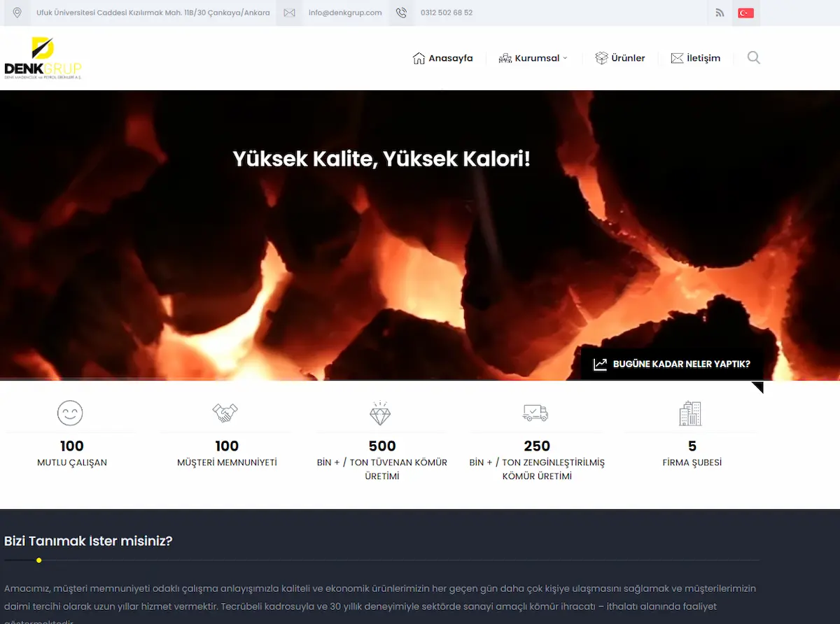
Task: Click the Bugüne Kadar Neler Yaptık button
Action: tap(672, 364)
